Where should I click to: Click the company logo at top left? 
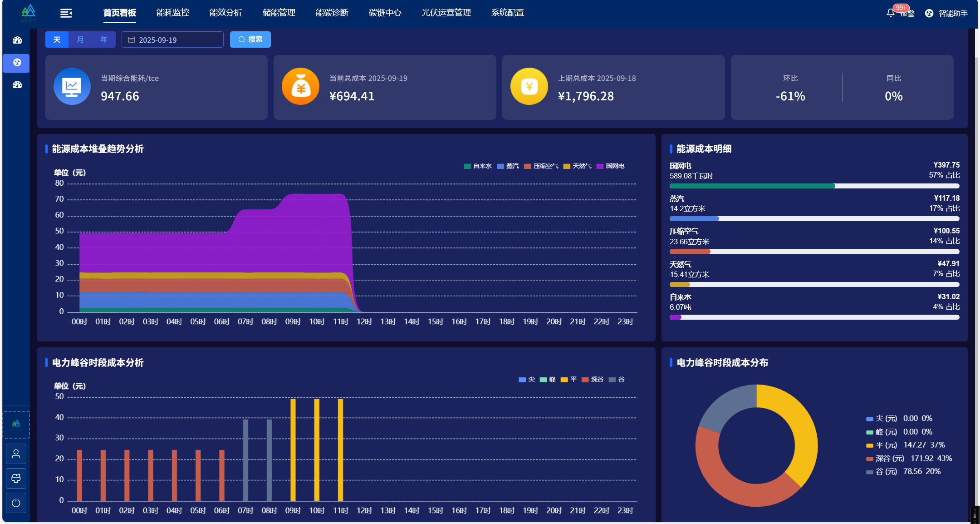(x=28, y=13)
